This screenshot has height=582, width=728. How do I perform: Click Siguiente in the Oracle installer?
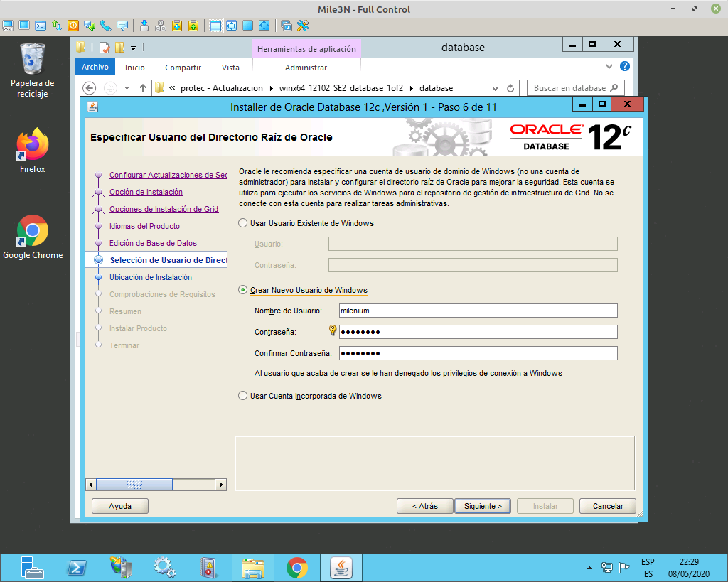tap(482, 505)
